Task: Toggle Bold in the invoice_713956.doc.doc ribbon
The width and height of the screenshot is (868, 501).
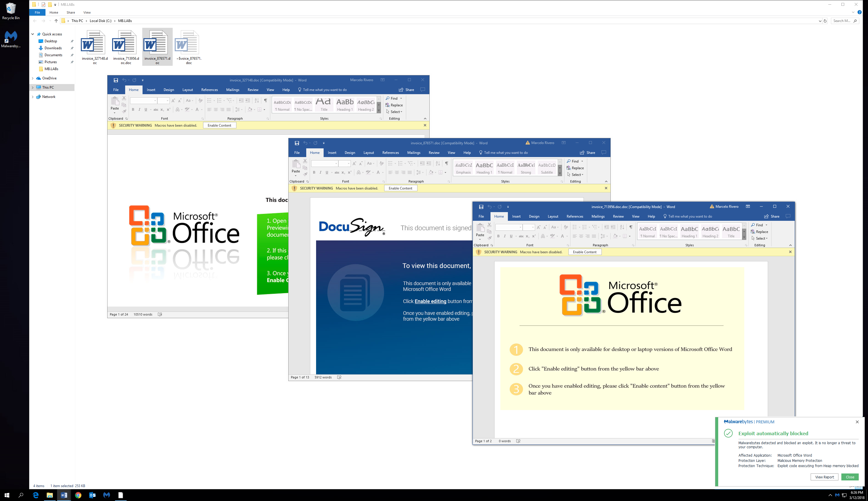Action: coord(498,236)
